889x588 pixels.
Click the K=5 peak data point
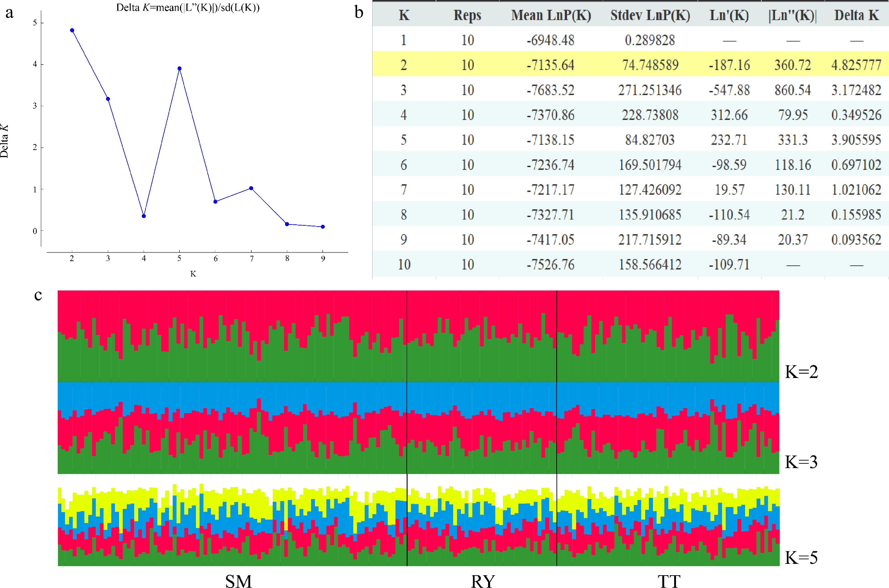pyautogui.click(x=180, y=69)
